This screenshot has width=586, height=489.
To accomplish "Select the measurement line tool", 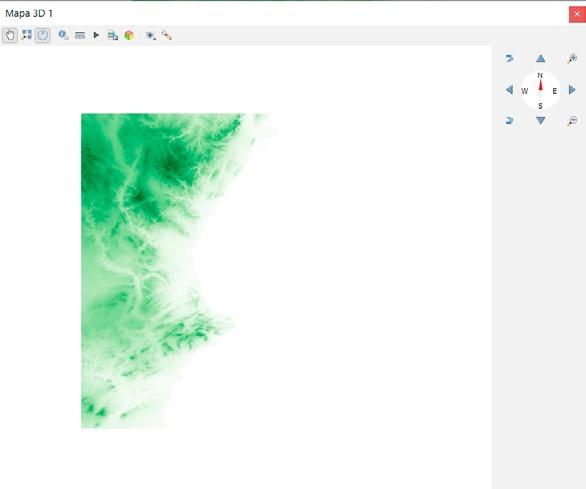I will click(80, 36).
